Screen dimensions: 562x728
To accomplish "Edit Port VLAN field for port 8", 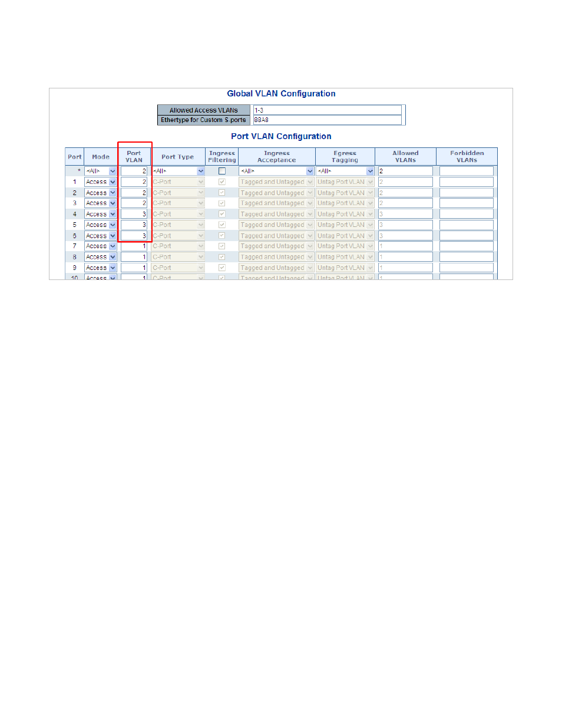I will [134, 257].
